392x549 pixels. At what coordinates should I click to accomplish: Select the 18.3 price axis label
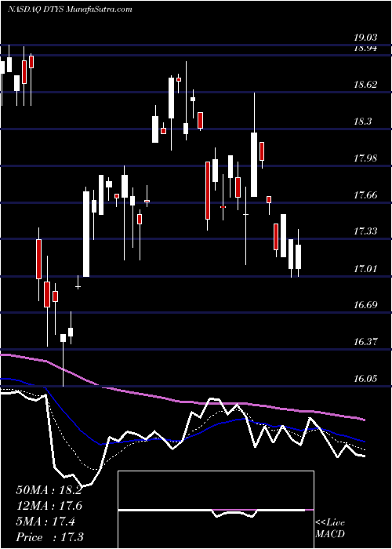click(x=363, y=122)
